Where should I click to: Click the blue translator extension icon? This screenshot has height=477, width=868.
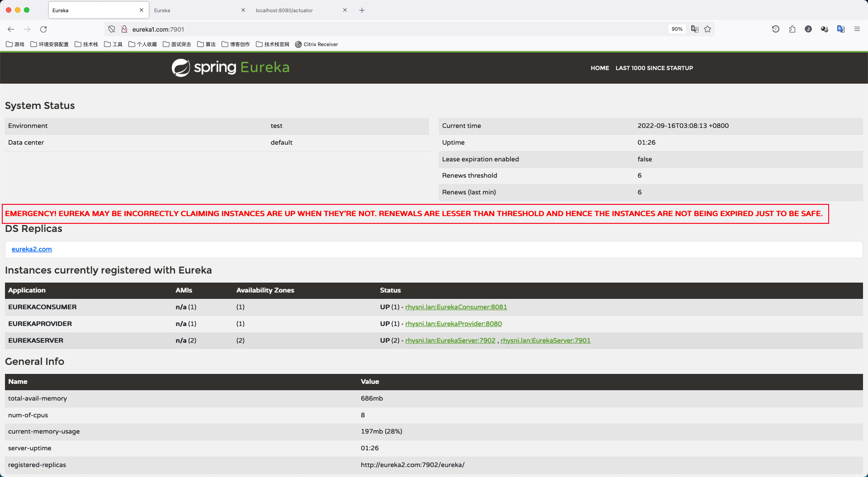coord(841,29)
